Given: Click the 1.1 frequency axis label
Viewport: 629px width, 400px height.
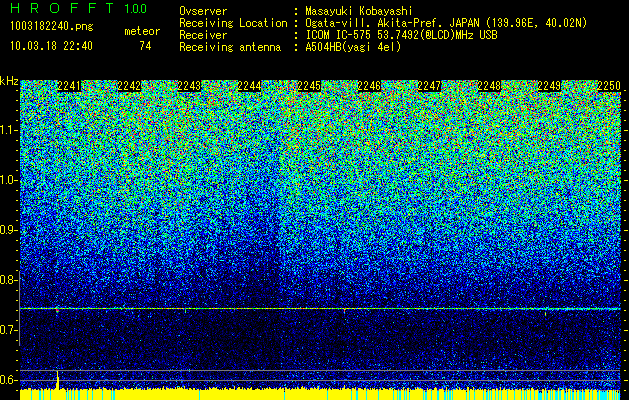Looking at the screenshot, I should [x=9, y=130].
